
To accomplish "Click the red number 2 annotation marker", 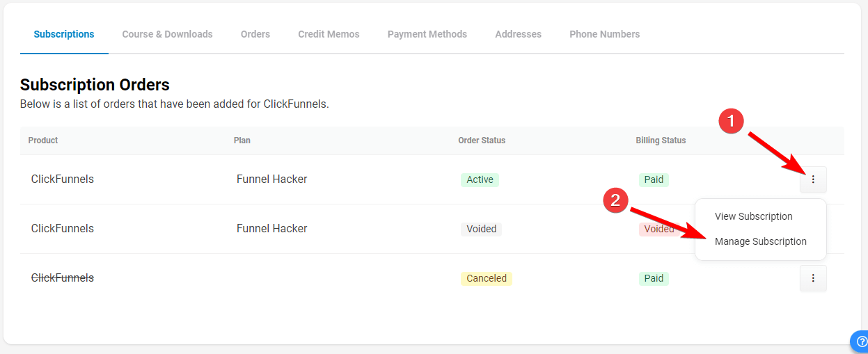I will tap(615, 201).
